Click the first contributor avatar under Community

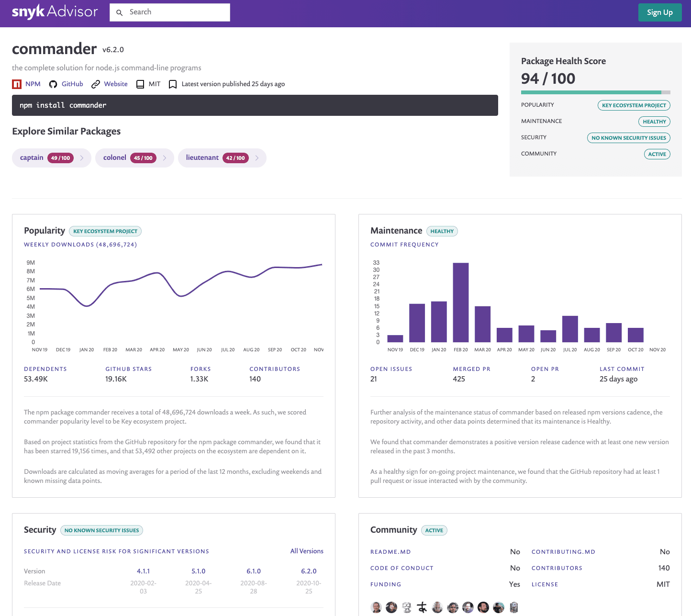(x=376, y=607)
